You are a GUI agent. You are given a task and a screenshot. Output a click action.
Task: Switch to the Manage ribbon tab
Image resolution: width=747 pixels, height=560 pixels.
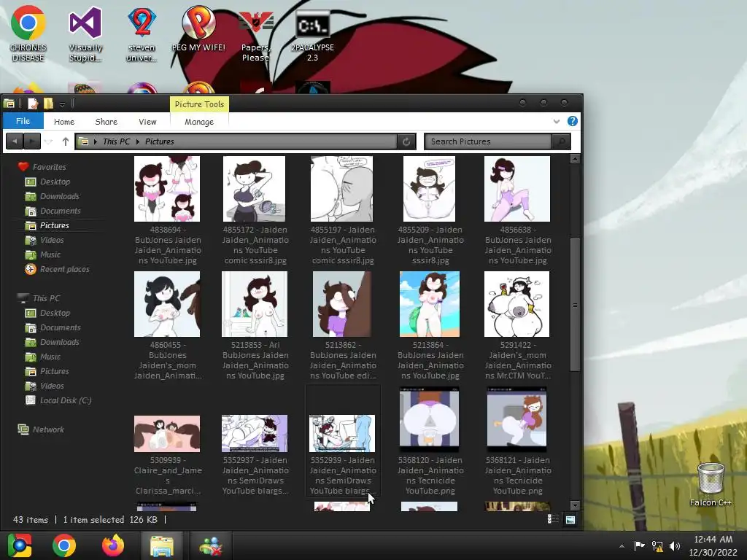pos(199,122)
